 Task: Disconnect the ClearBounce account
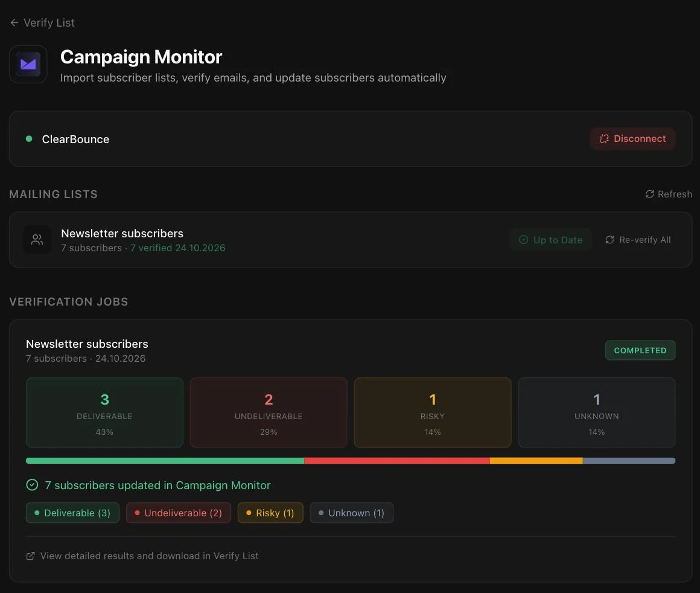(632, 138)
